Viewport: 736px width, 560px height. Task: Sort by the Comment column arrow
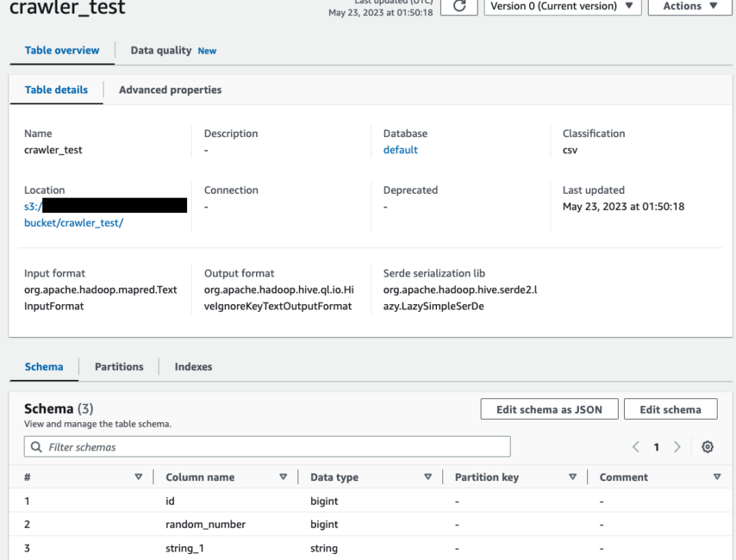(717, 477)
